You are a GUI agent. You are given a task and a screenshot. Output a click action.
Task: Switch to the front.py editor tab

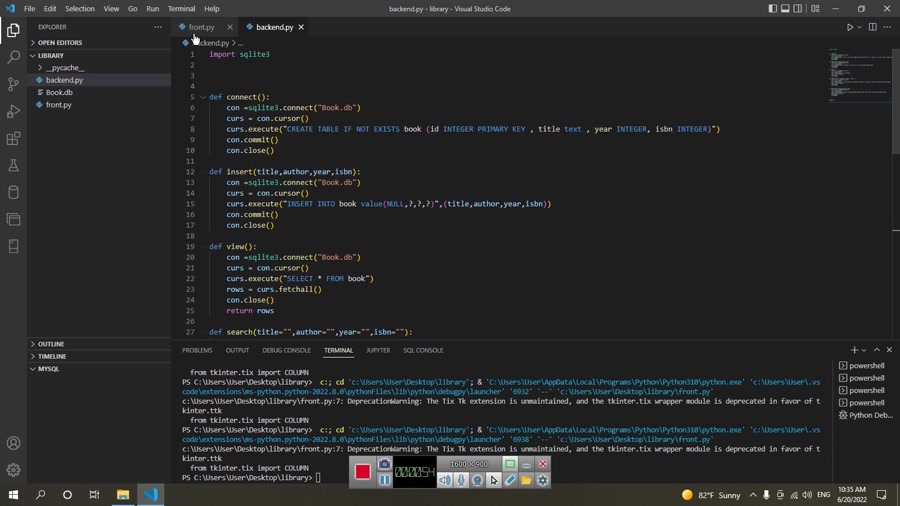pos(201,27)
